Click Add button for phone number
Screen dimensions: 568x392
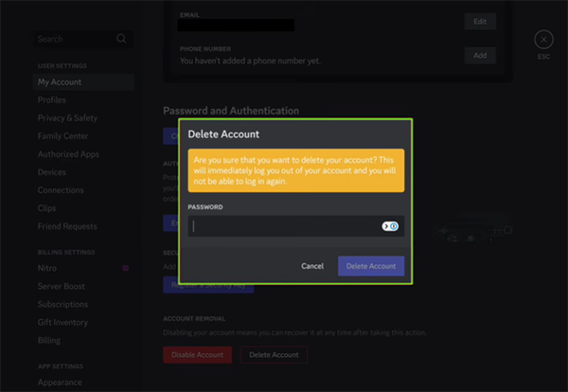[x=480, y=56]
